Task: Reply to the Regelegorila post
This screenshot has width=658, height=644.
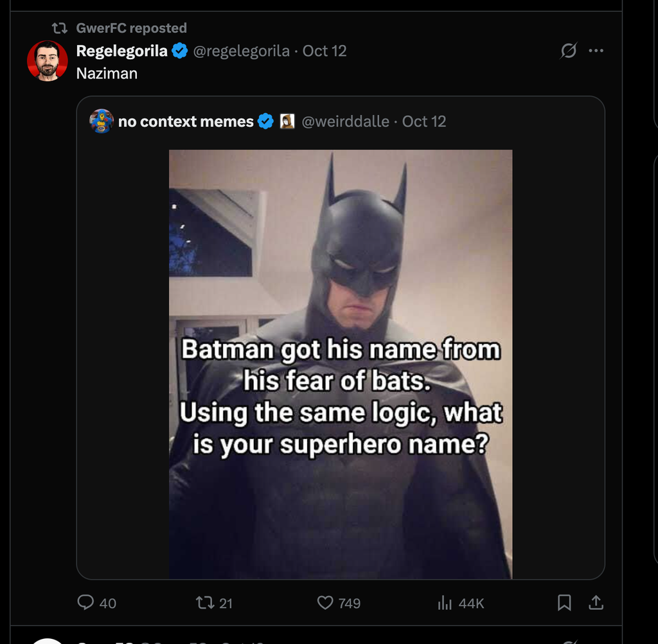Action: [86, 602]
